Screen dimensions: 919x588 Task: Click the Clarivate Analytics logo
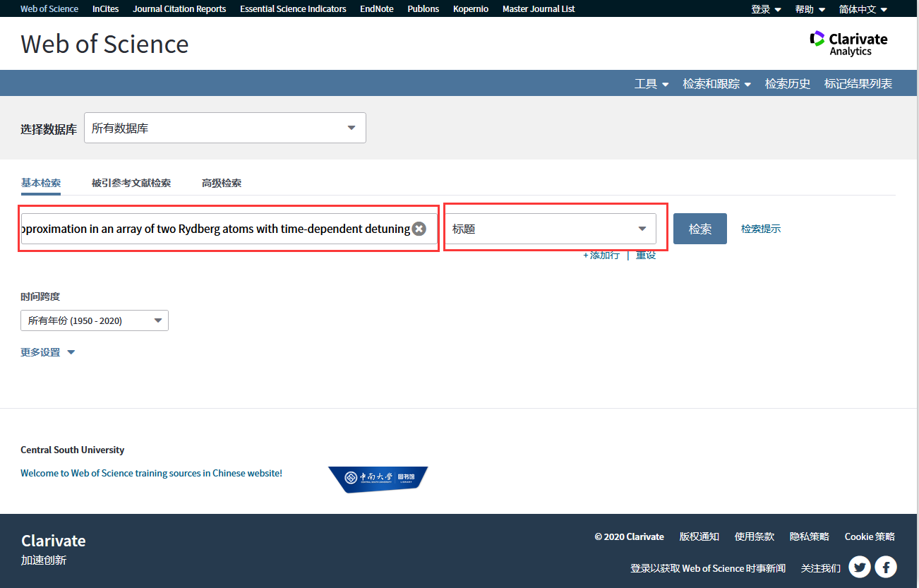(x=848, y=43)
